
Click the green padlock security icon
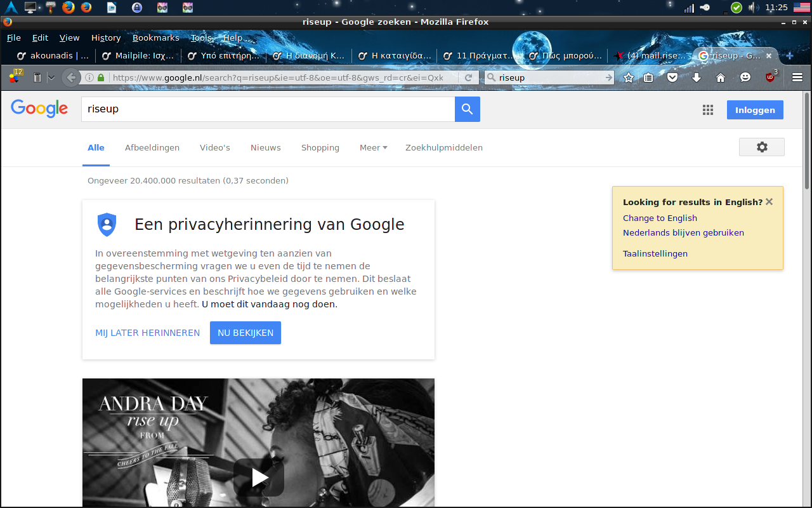[100, 77]
